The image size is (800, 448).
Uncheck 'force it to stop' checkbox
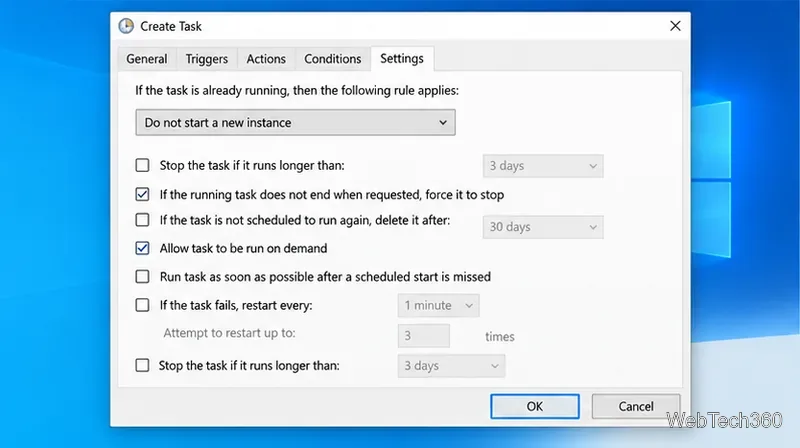(x=142, y=194)
